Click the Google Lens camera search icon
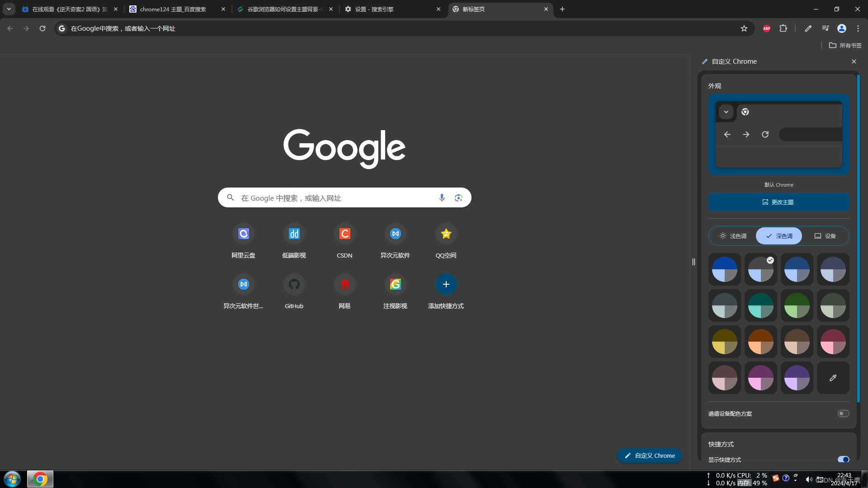 pyautogui.click(x=458, y=197)
